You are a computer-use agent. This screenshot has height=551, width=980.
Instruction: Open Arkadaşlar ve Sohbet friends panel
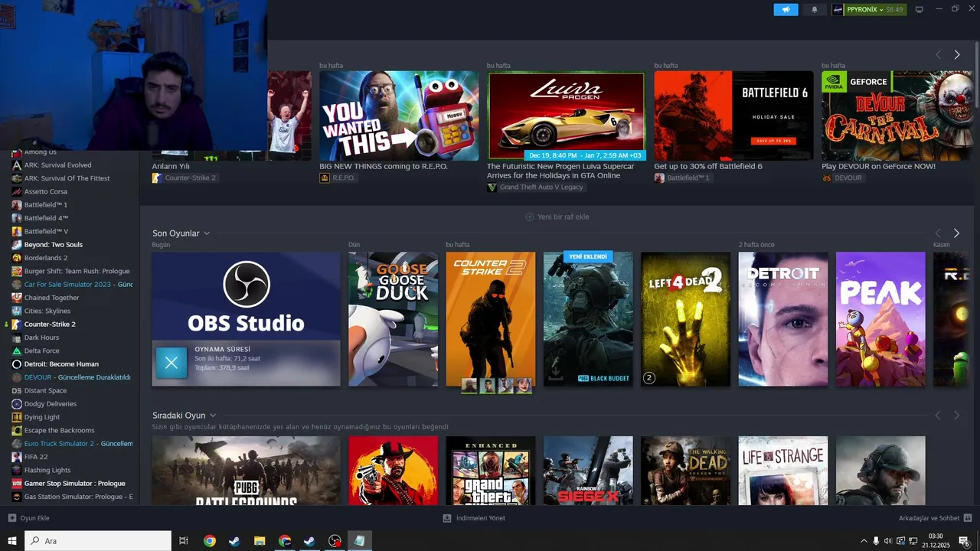click(x=936, y=518)
